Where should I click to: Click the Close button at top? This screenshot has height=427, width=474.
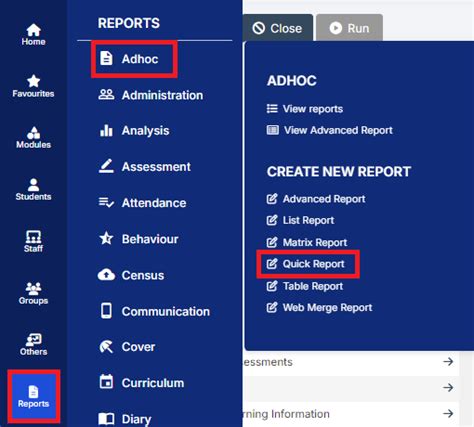point(277,28)
